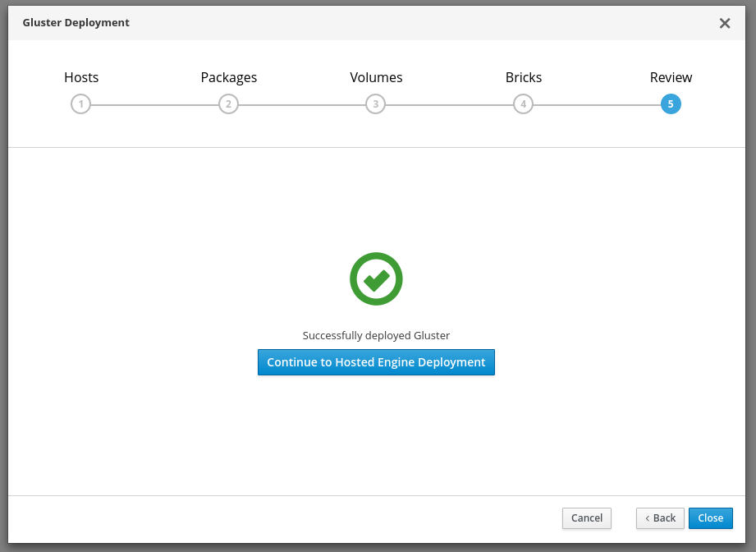Click progress line between Bricks and Review
756x552 pixels.
[x=597, y=104]
